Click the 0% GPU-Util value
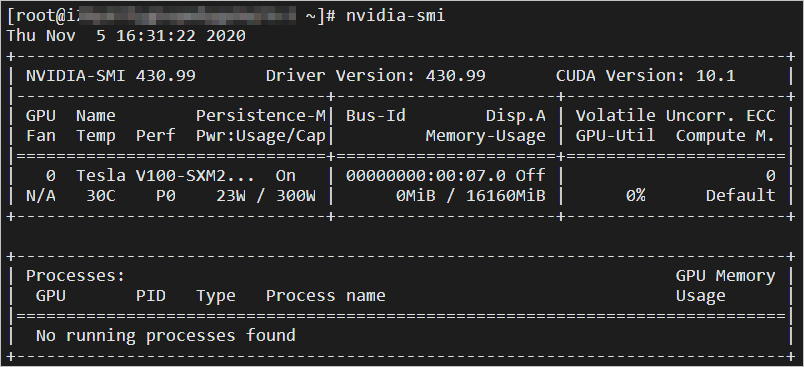 point(635,196)
